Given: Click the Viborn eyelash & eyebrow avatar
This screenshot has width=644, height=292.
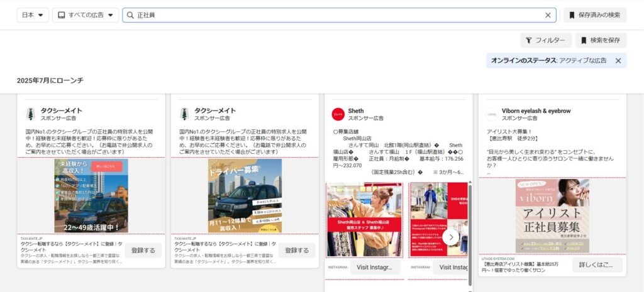Looking at the screenshot, I should (492, 114).
